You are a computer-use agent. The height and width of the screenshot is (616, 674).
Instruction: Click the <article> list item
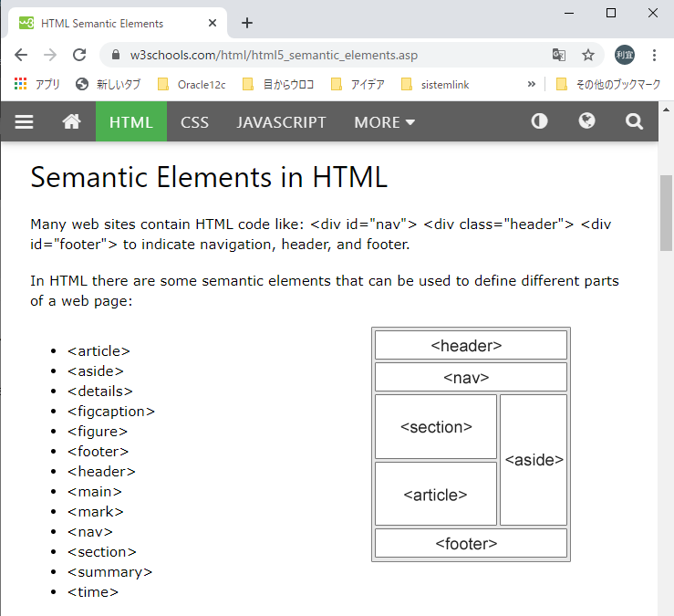pos(99,351)
